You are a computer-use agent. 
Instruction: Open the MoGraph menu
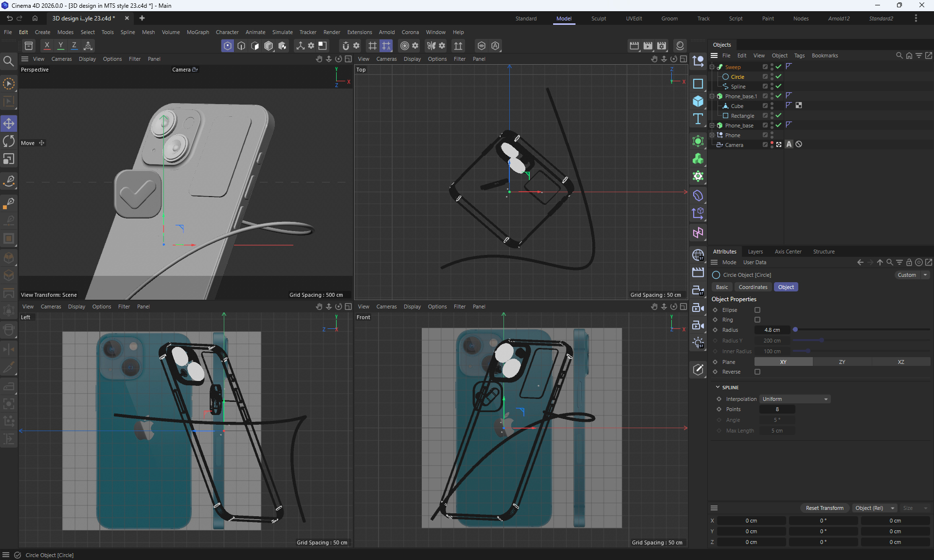198,32
